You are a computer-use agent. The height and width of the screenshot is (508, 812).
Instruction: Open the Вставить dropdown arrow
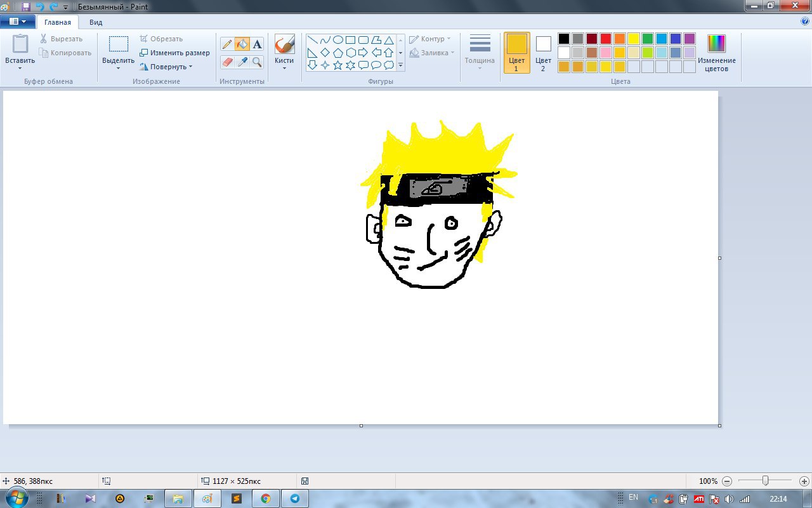click(x=20, y=68)
